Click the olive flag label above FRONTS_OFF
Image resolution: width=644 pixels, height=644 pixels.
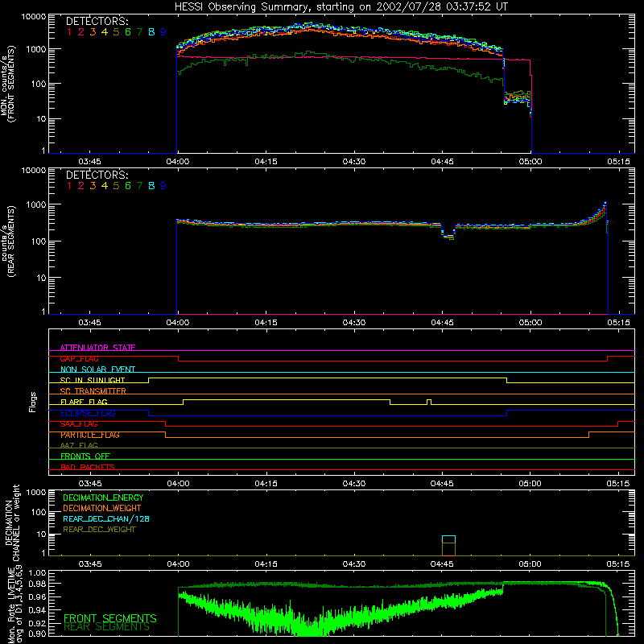tap(79, 445)
